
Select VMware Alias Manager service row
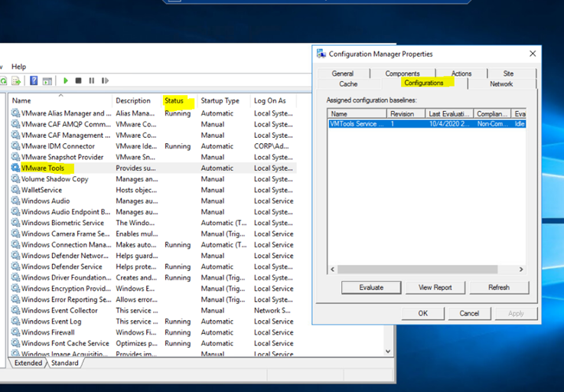(153, 113)
